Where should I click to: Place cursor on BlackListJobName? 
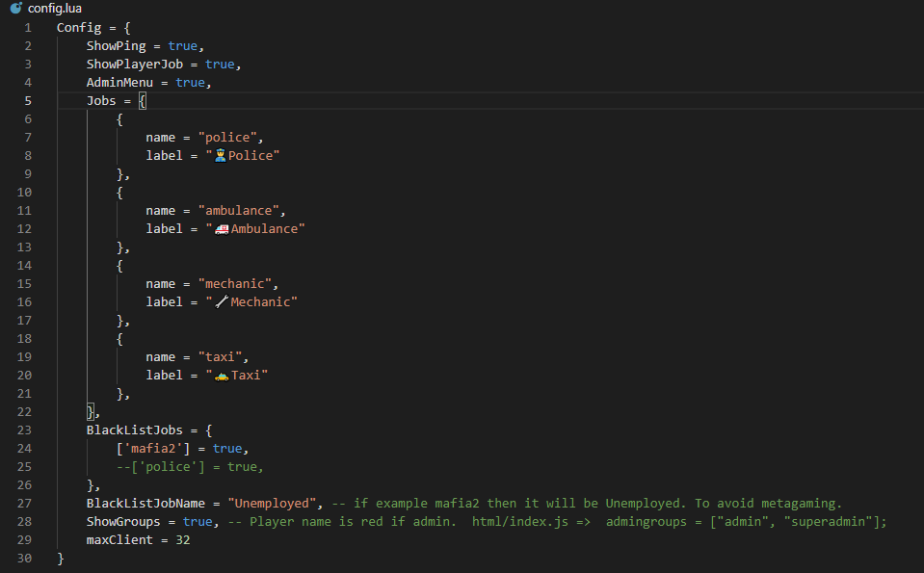pos(145,504)
